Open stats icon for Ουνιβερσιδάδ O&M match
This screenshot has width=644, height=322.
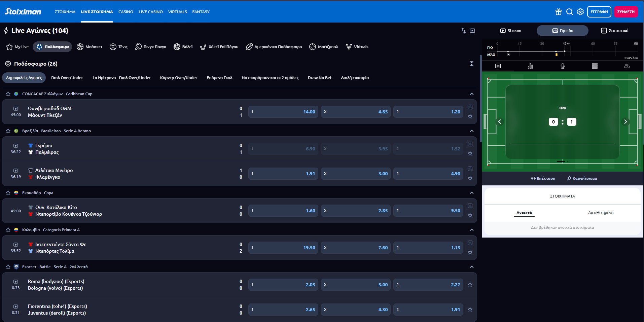pos(470,107)
